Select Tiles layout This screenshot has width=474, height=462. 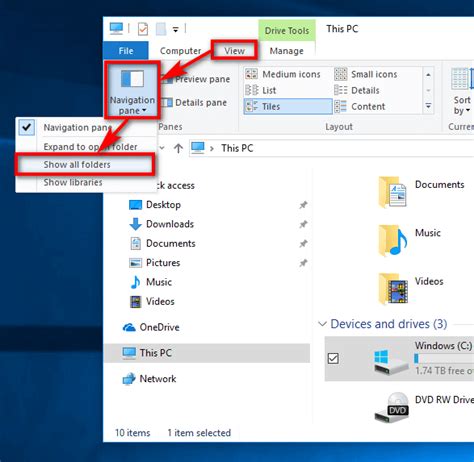[288, 106]
